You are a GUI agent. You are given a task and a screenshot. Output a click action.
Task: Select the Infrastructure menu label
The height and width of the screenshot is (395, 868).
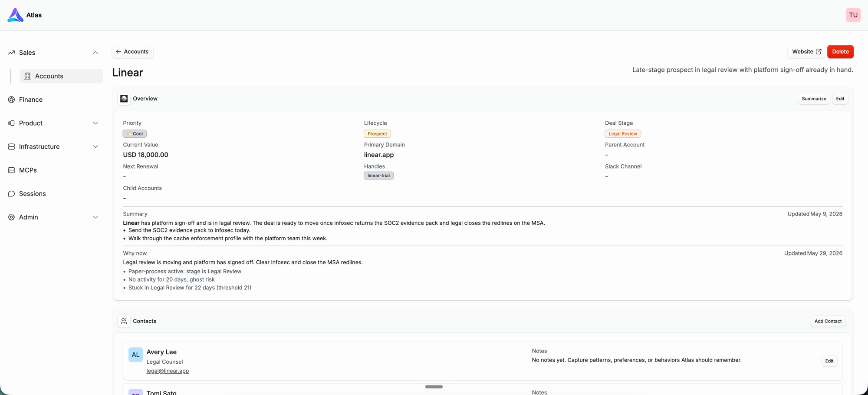click(39, 146)
